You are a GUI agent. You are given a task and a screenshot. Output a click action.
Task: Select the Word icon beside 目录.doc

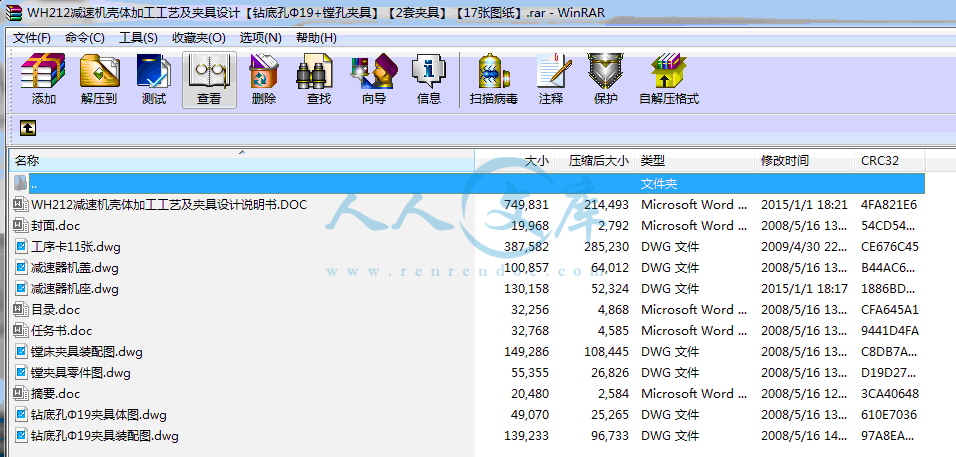pos(21,310)
